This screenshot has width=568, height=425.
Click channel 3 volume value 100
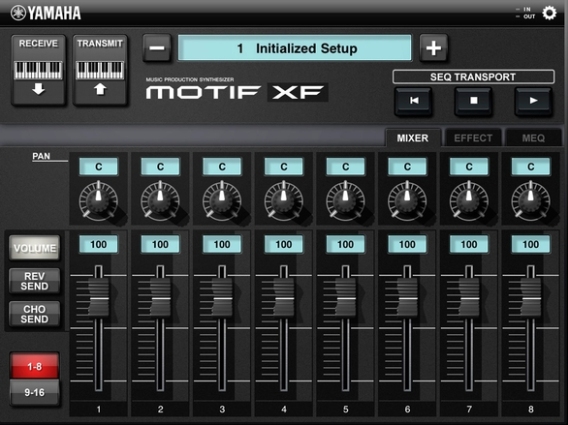point(222,244)
